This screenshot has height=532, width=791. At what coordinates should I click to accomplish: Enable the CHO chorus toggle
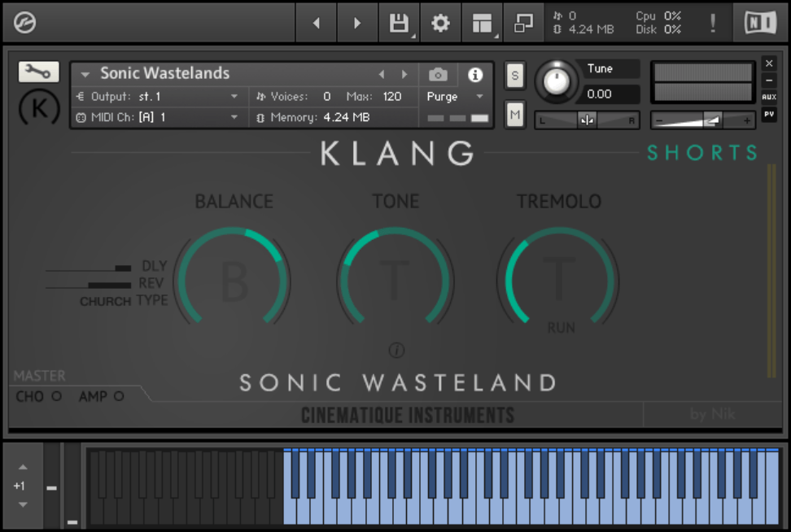56,396
